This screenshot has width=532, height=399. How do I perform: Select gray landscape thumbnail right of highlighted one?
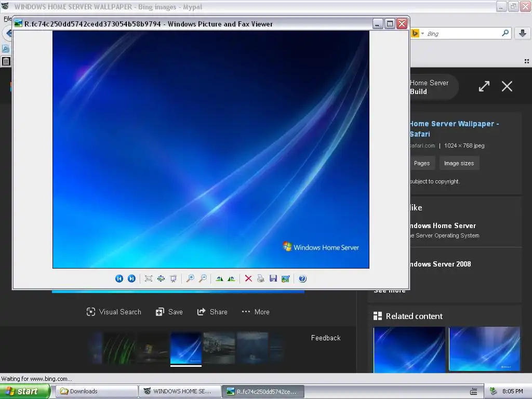pyautogui.click(x=219, y=349)
